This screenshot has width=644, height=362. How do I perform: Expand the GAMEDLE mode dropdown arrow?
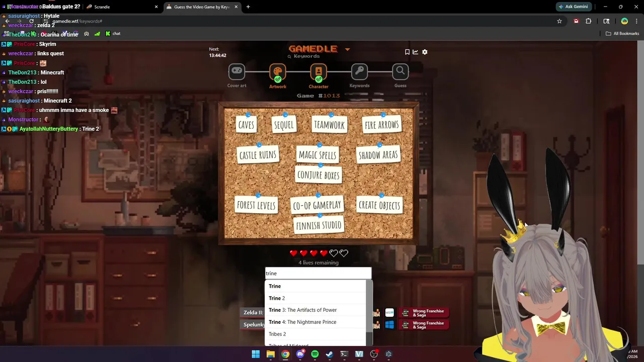point(347,49)
